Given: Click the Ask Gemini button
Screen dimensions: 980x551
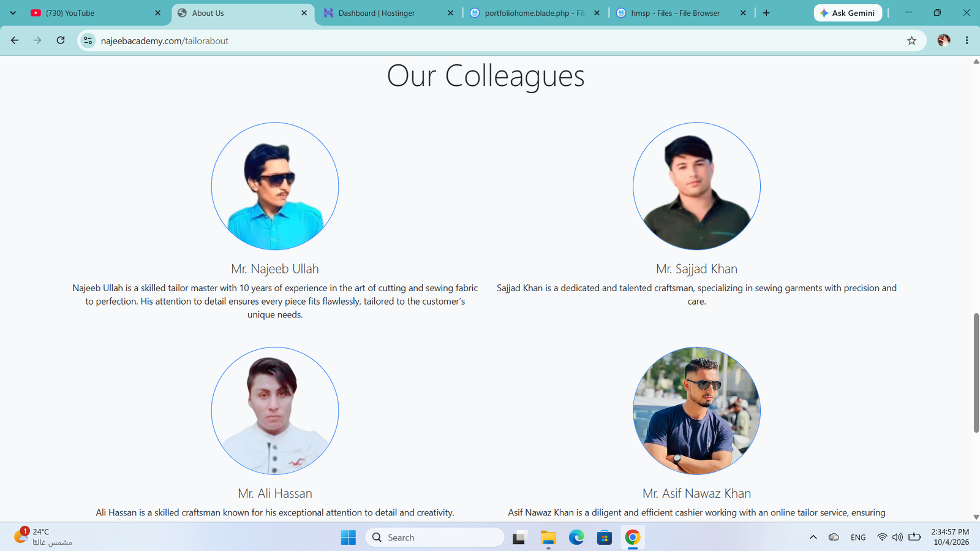Looking at the screenshot, I should click(848, 13).
